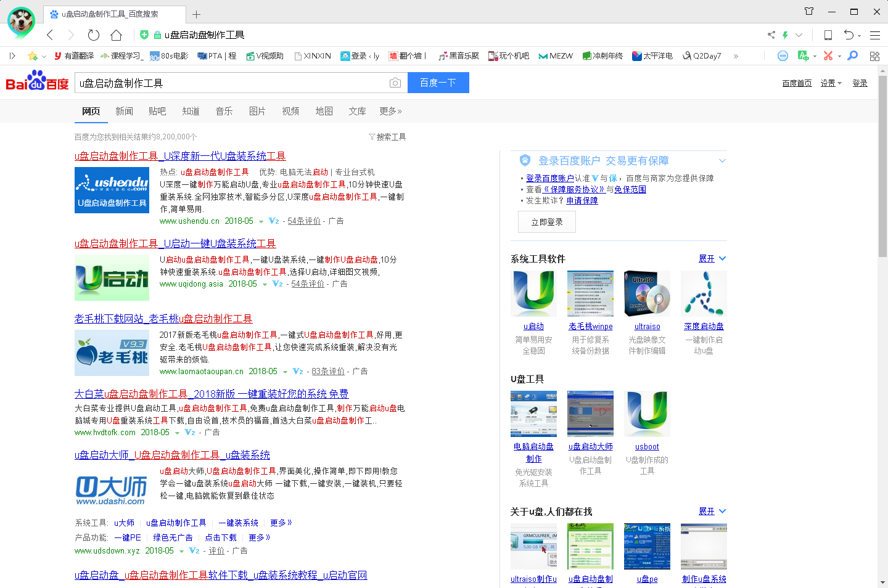888x588 pixels.
Task: Switch to the 图片 tab
Action: (257, 111)
